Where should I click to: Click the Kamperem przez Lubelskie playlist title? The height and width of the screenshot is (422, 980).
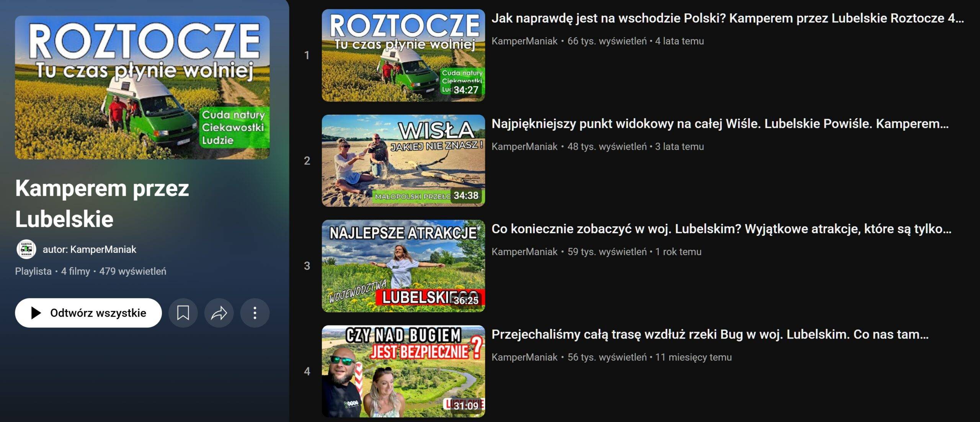102,203
